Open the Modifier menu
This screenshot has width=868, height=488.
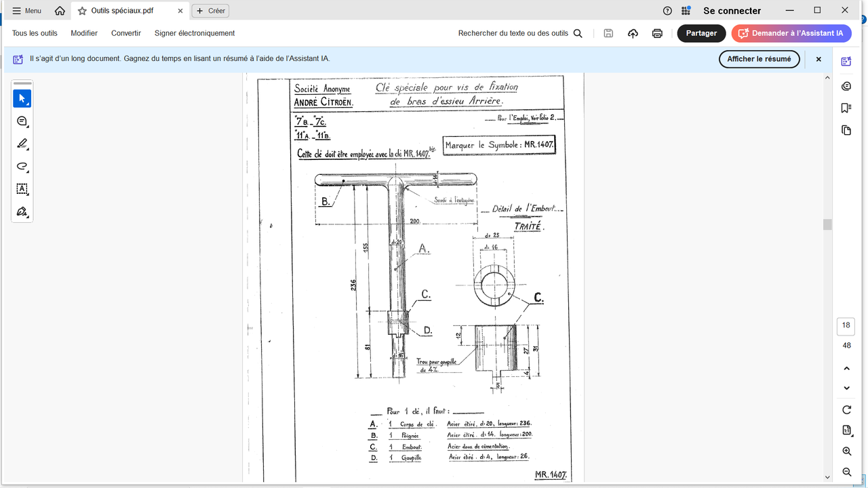point(84,33)
